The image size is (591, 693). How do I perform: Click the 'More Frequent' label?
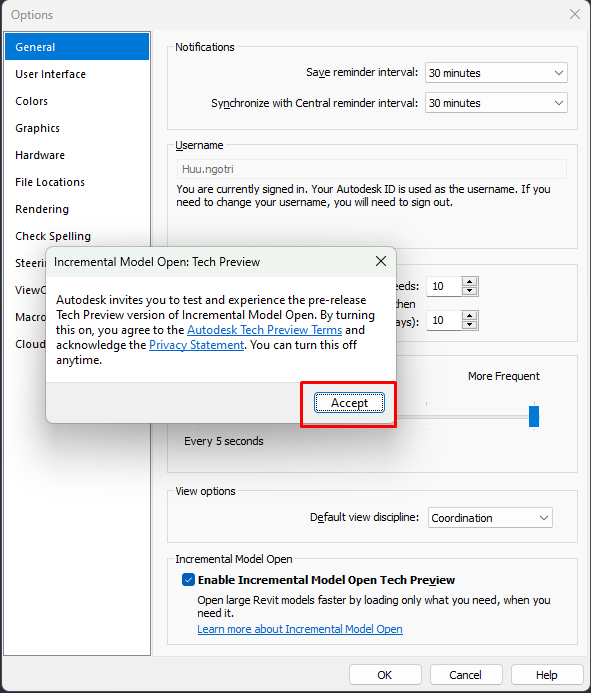(503, 376)
